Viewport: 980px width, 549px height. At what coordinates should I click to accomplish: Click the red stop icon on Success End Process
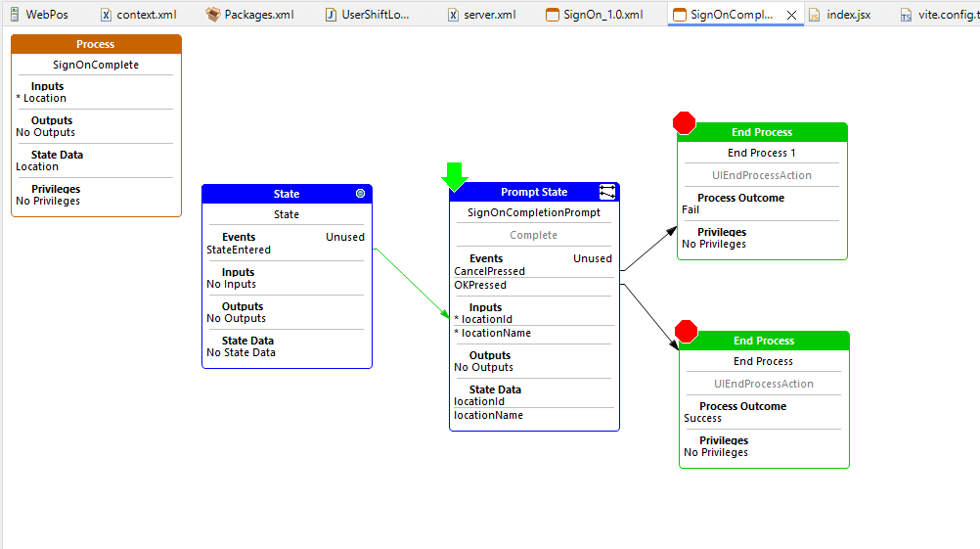(686, 331)
